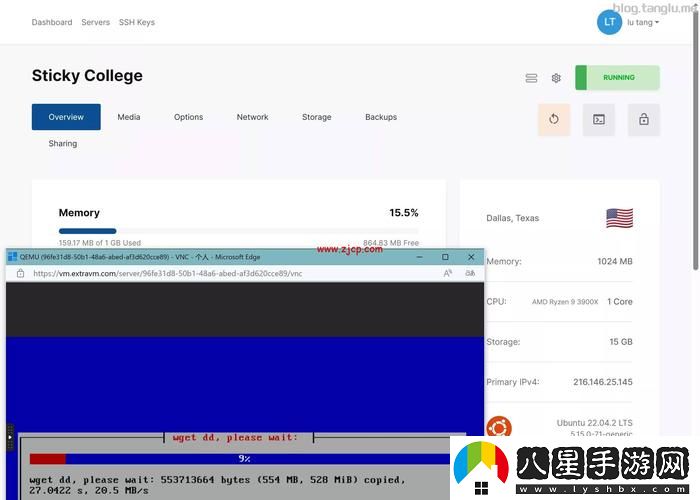Click the AMD Ryzen 9 3900X text
700x500 pixels.
565,302
